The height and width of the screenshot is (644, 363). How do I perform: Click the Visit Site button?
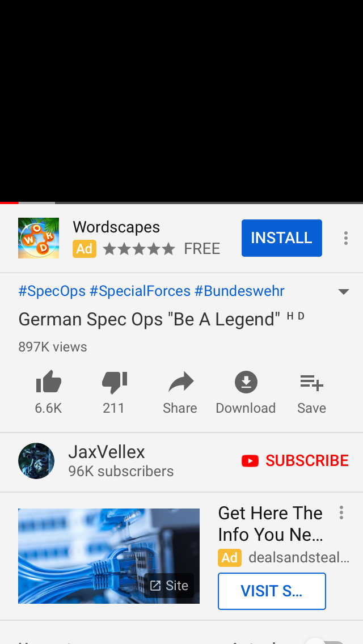tap(272, 591)
